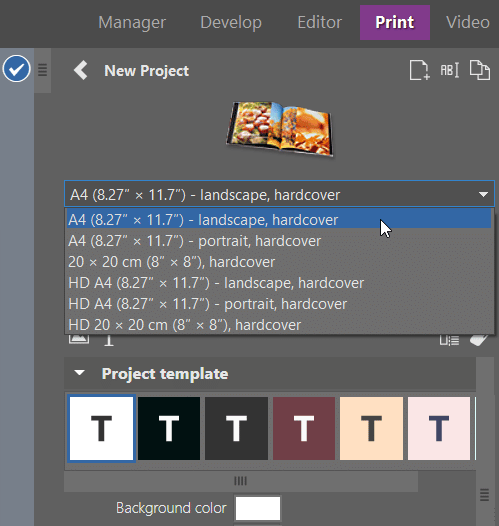Viewport: 499px width, 526px height.
Task: Click the layout list icon below dropdown
Action: click(449, 340)
